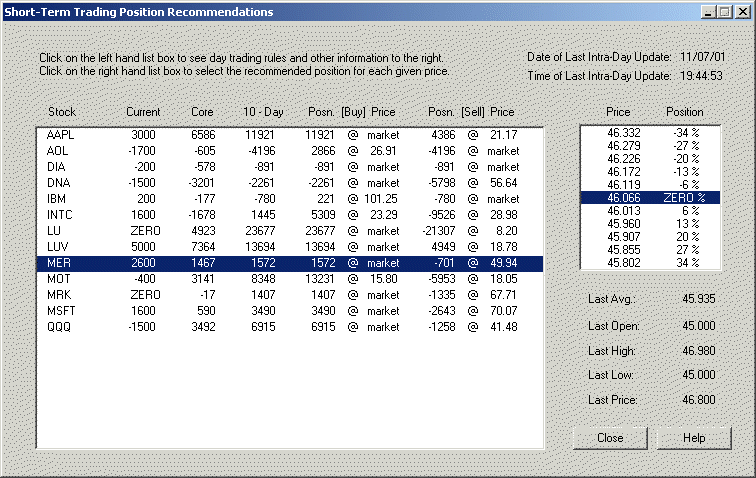Viewport: 756px width, 478px height.
Task: Choose price 46.013 with 6 % position
Action: point(650,211)
